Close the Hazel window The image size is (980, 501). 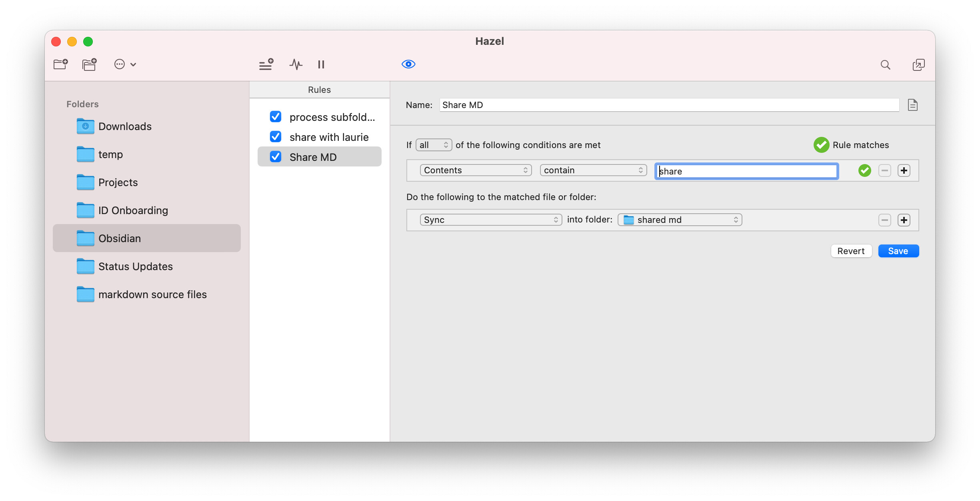pyautogui.click(x=56, y=42)
